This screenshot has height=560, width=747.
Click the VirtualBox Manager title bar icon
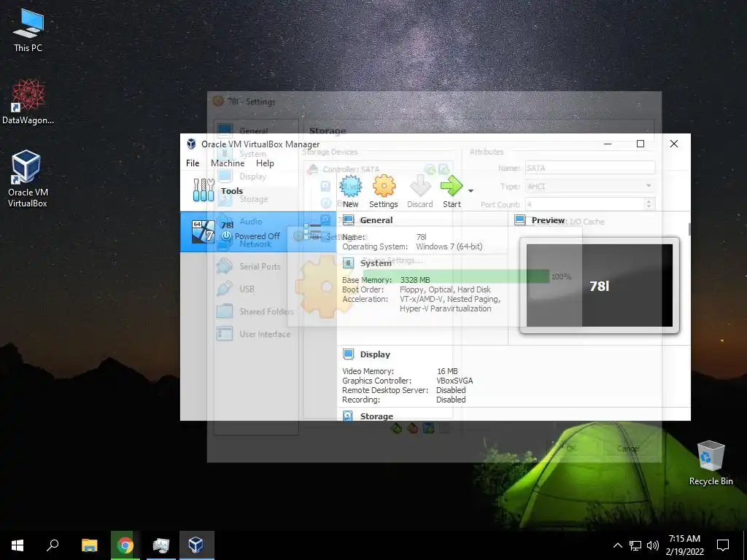[191, 144]
